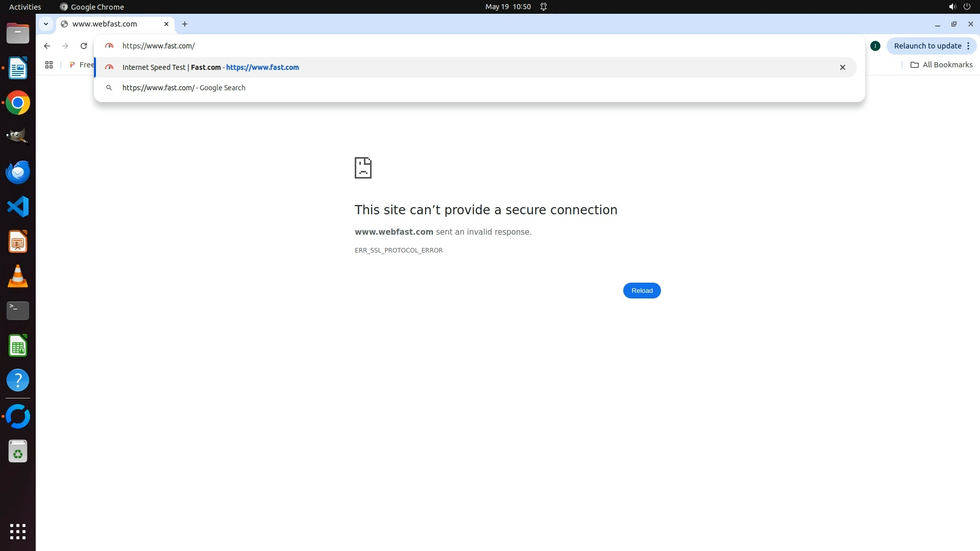Close the www.webfast.com tab

166,24
